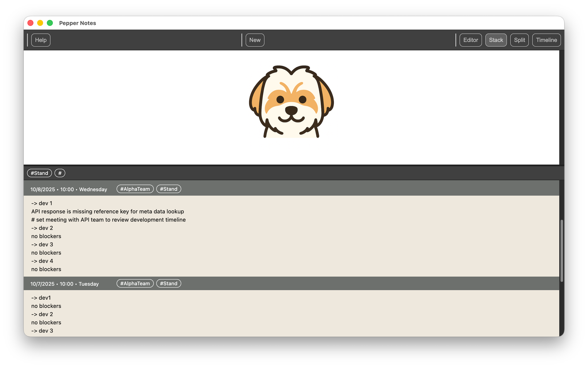Switch to Timeline view
The image size is (588, 368).
click(x=546, y=40)
